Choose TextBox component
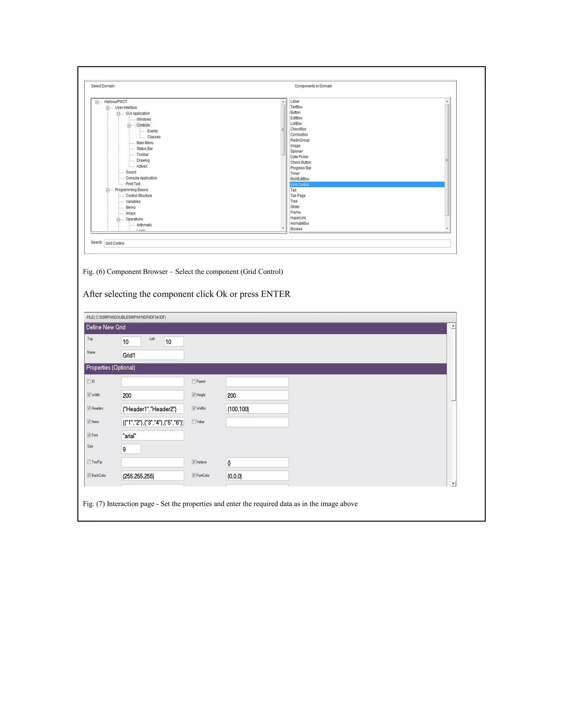Image resolution: width=563 pixels, height=728 pixels. [296, 107]
